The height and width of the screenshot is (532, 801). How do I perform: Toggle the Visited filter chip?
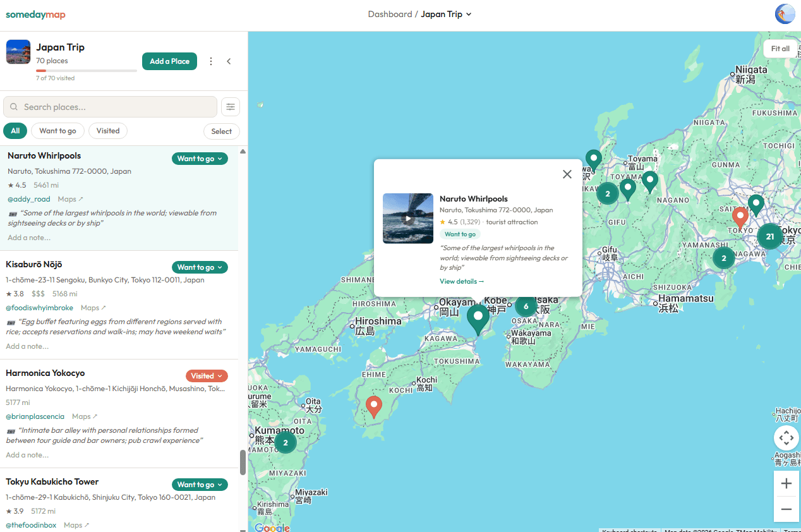coord(107,131)
